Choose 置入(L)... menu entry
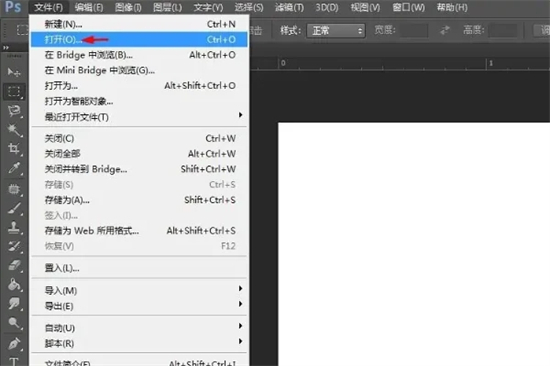 click(x=139, y=268)
